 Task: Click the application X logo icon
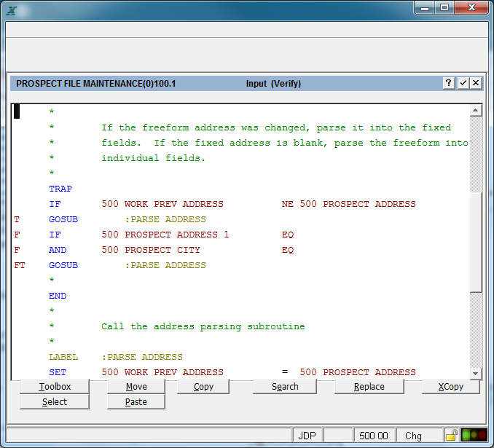click(12, 11)
